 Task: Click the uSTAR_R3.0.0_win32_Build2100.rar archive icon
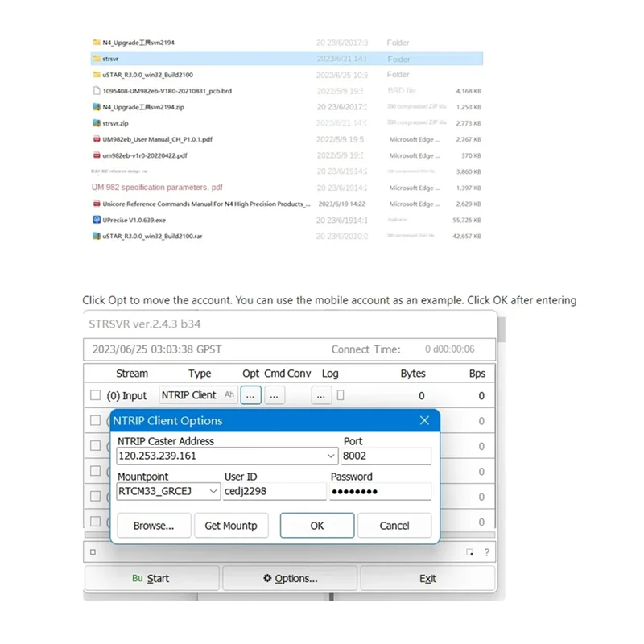97,236
